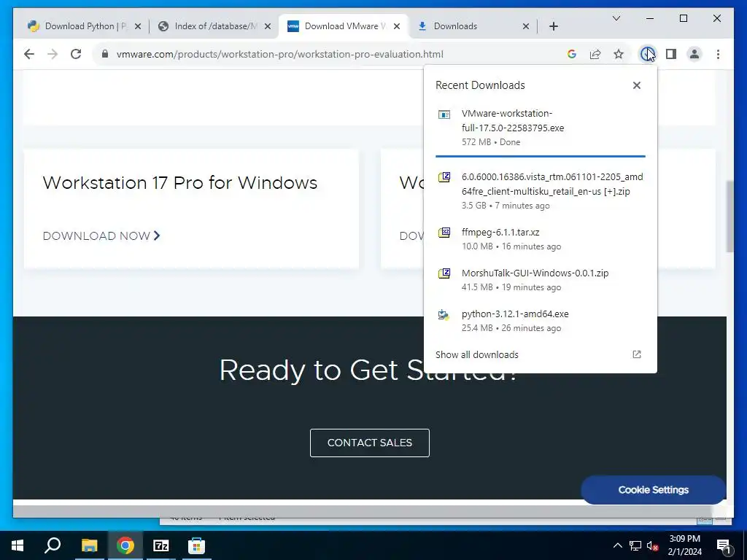Click the MorshuTalk zip file icon
The height and width of the screenshot is (560, 747).
pyautogui.click(x=444, y=273)
